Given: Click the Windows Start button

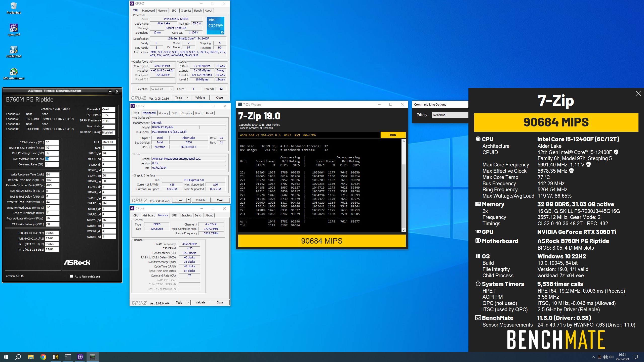Looking at the screenshot, I should [6, 357].
